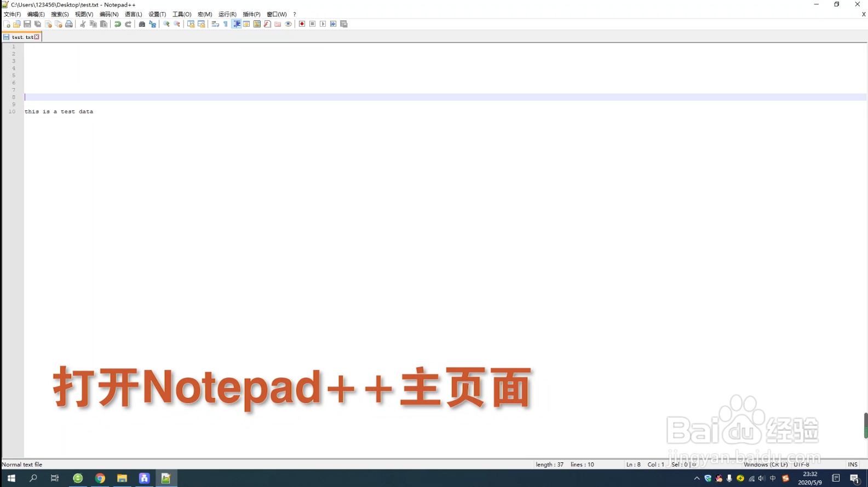Cut selection with the scissors icon

coord(83,24)
